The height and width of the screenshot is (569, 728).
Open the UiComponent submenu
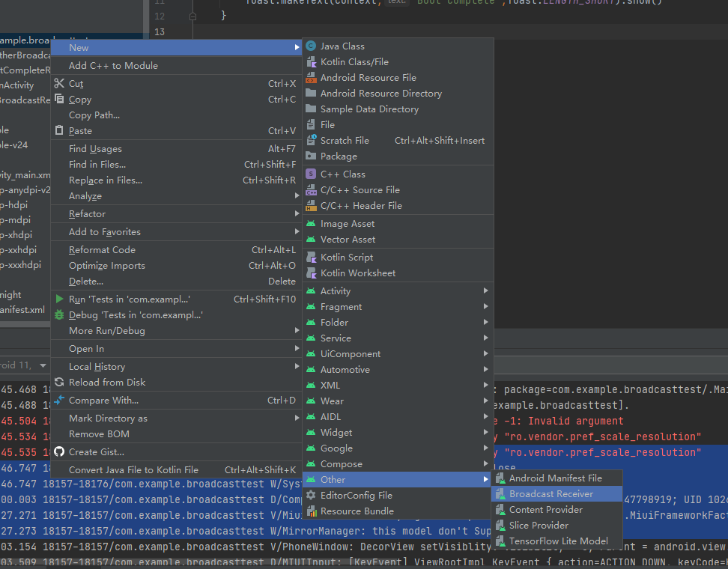point(398,353)
